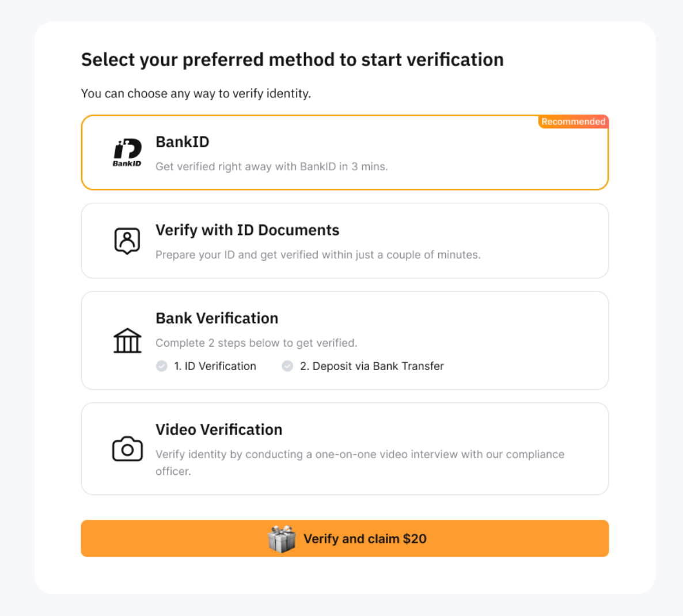Viewport: 683px width, 616px height.
Task: Choose the Verify with ID Documents heading
Action: 247,230
